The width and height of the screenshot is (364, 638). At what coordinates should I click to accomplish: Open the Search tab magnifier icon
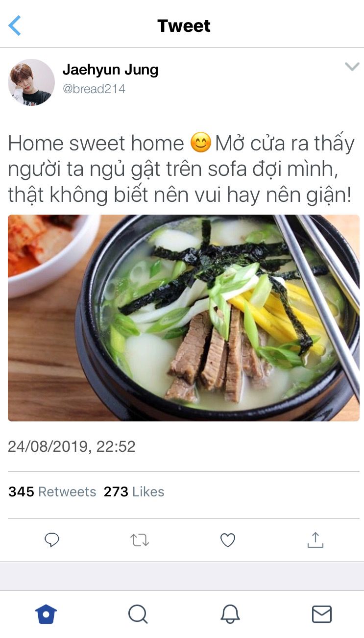(x=138, y=614)
